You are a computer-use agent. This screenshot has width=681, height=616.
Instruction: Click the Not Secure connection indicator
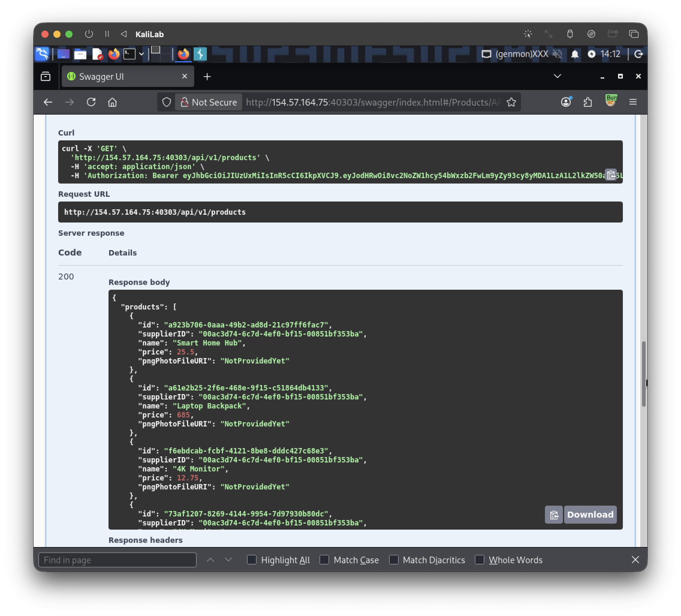click(x=208, y=102)
